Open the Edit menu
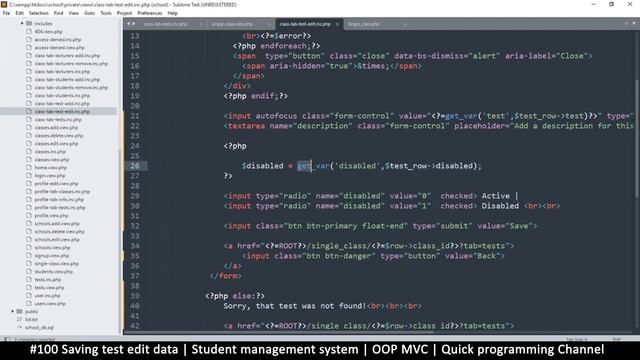640x360 pixels. point(19,13)
